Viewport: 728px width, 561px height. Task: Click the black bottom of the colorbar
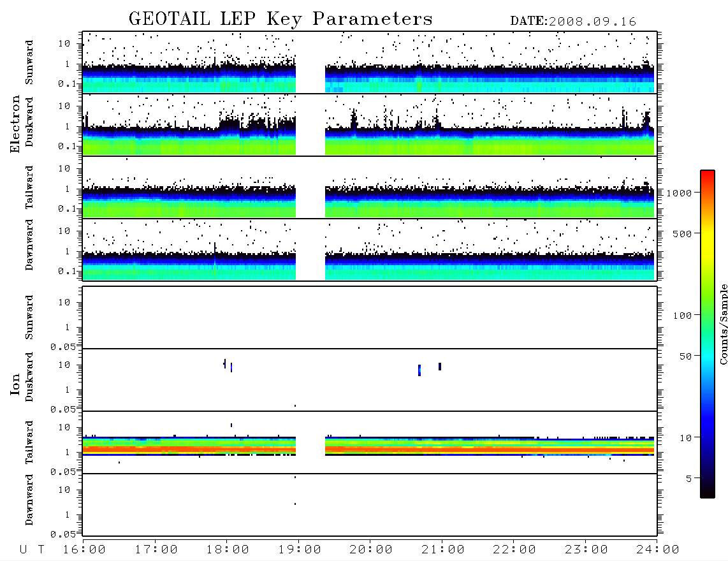tap(708, 492)
